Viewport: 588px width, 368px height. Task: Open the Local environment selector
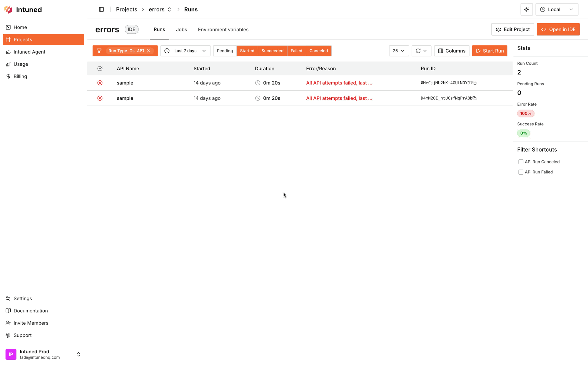pyautogui.click(x=557, y=9)
